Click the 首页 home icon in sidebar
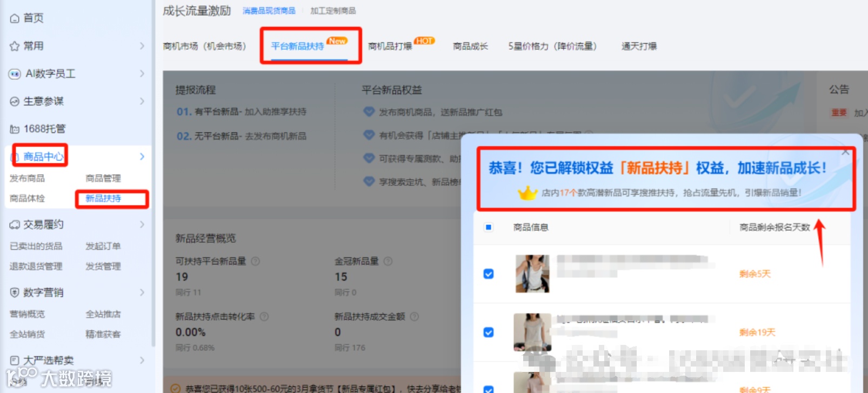The width and height of the screenshot is (868, 393). click(15, 18)
